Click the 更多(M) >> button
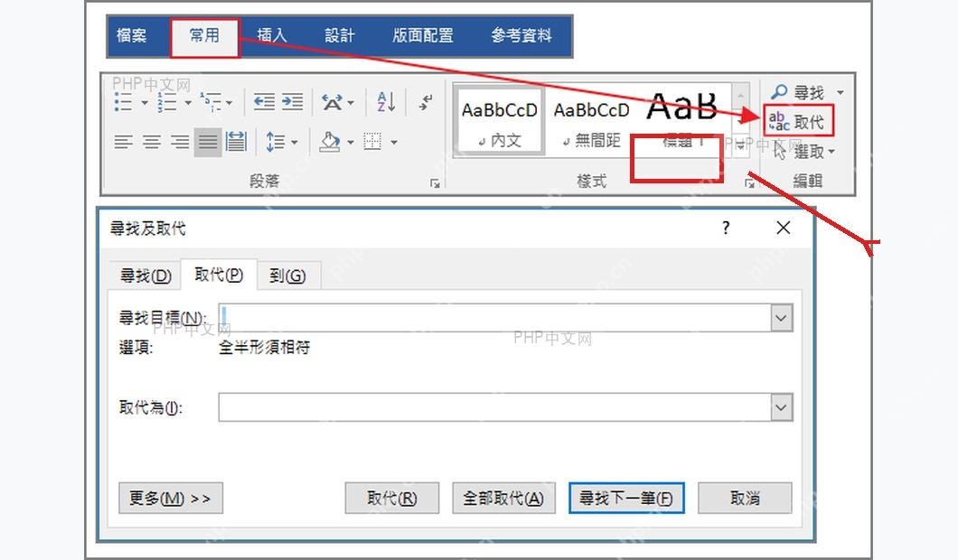The height and width of the screenshot is (560, 958). [x=171, y=499]
